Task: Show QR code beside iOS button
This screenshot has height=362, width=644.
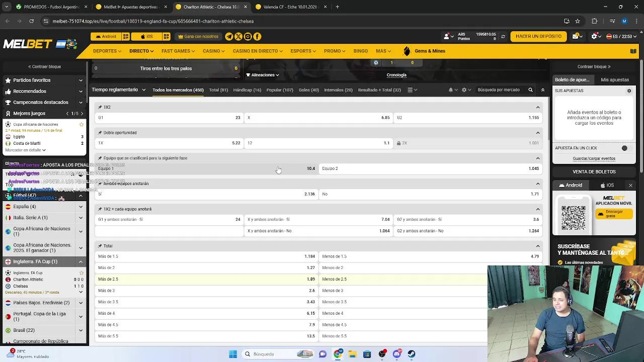Action: point(166,36)
